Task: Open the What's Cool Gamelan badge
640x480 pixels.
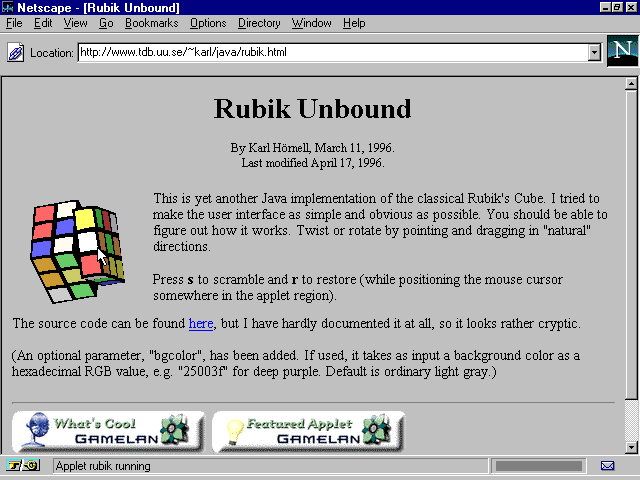Action: tap(108, 431)
